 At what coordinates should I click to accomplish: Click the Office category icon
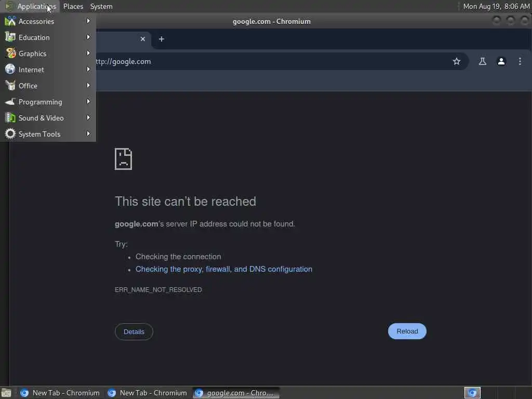[10, 86]
